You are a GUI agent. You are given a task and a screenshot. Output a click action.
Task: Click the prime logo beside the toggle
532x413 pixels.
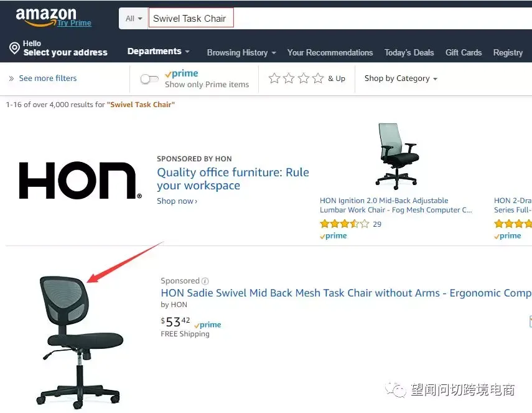click(x=182, y=74)
